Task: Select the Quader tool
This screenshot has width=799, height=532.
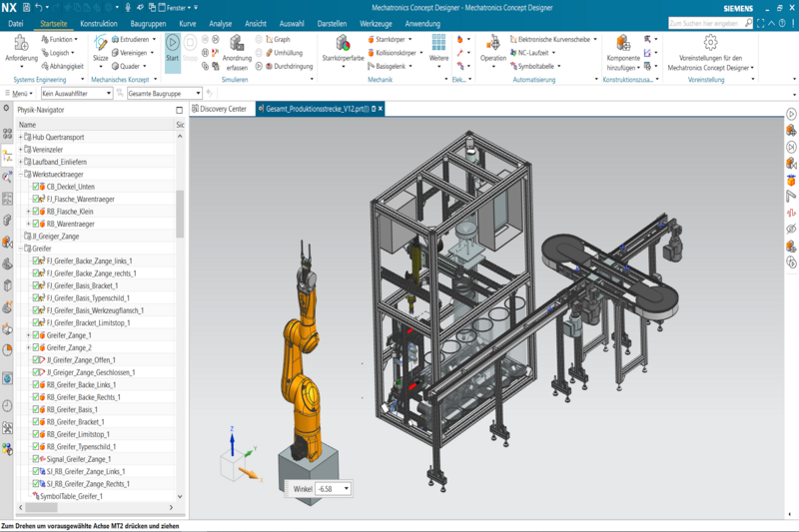Action: [129, 66]
